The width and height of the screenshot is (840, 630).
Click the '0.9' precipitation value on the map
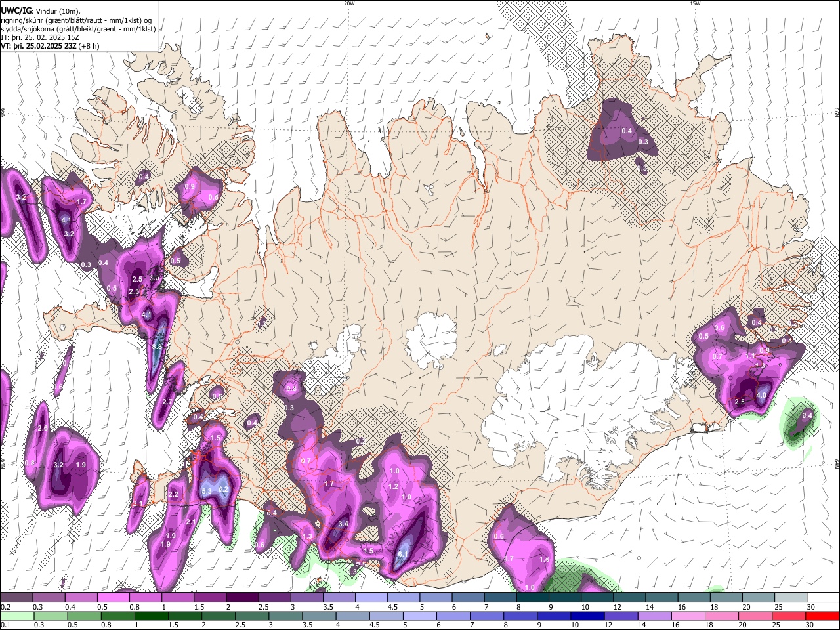click(x=190, y=186)
